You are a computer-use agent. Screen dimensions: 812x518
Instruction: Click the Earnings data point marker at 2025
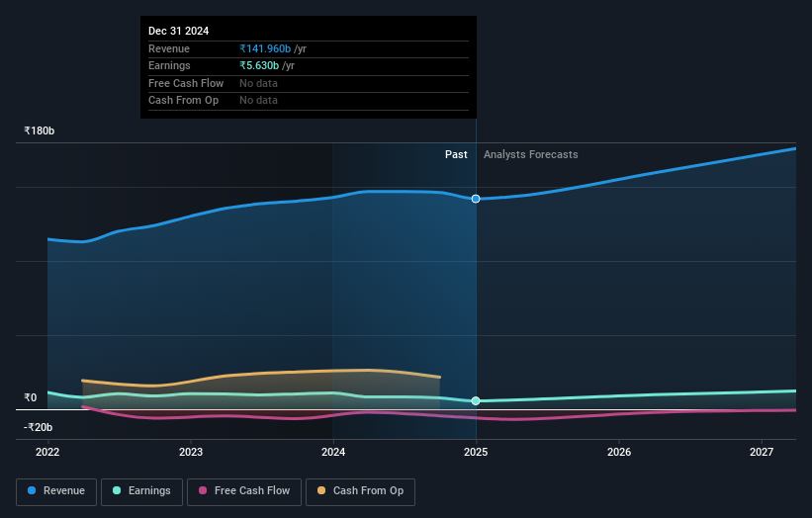tap(476, 401)
